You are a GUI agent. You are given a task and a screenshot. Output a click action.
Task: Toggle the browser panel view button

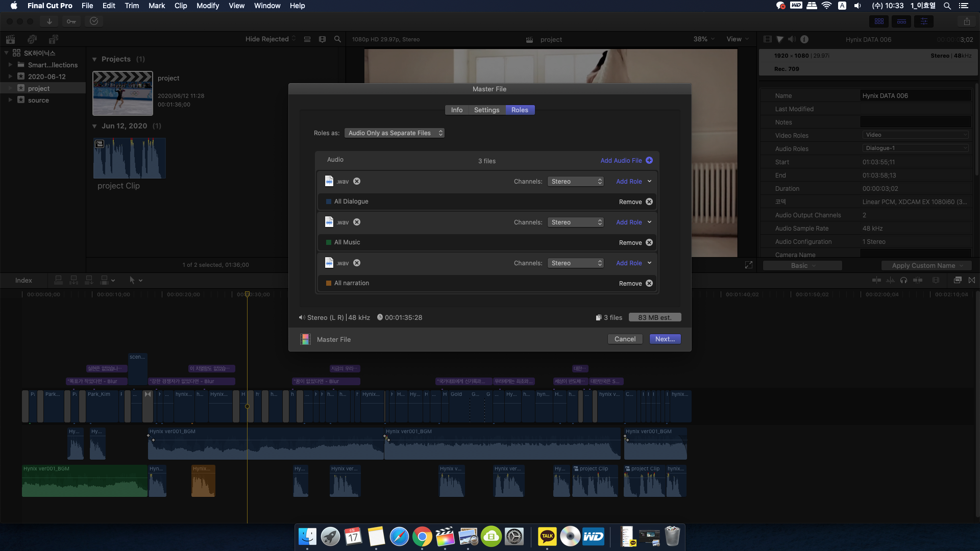click(879, 21)
